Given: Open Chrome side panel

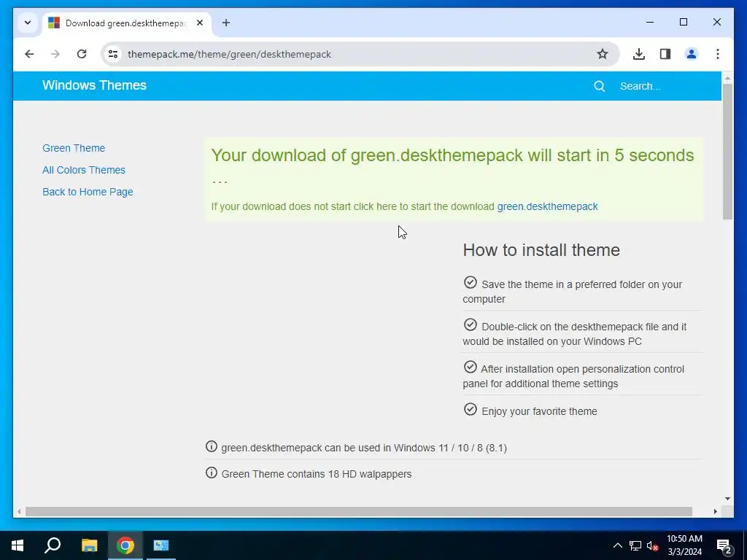Looking at the screenshot, I should click(x=665, y=54).
